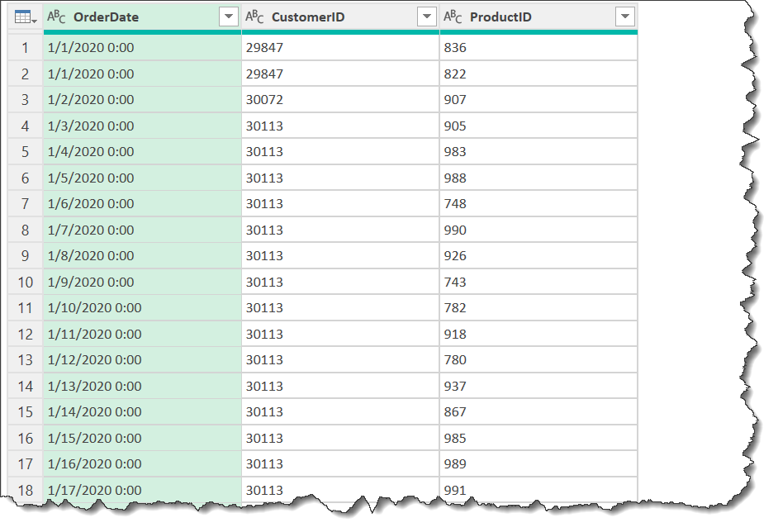Click the ABC data type icon of ProductID
This screenshot has height=532, width=778.
pyautogui.click(x=453, y=17)
